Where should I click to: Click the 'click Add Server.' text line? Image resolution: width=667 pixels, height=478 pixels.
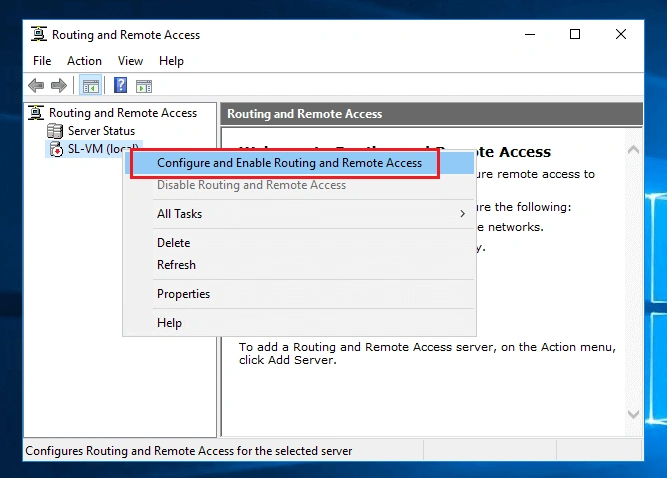[x=288, y=360]
